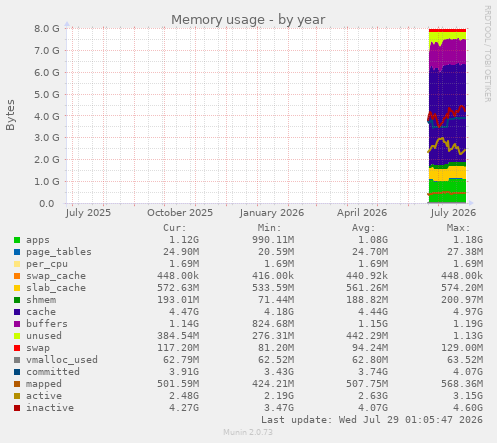This screenshot has height=443, width=497.
Task: Click apps current value 1.12G
Action: [x=184, y=240]
